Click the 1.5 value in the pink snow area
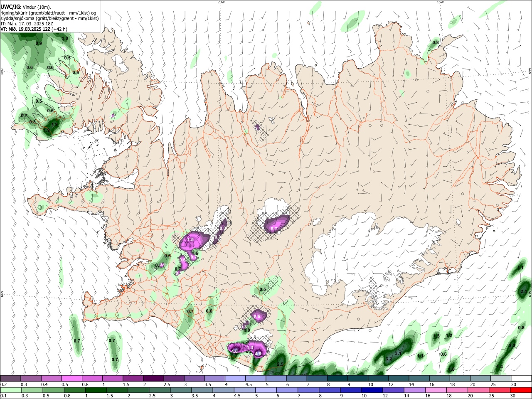 tap(191, 240)
